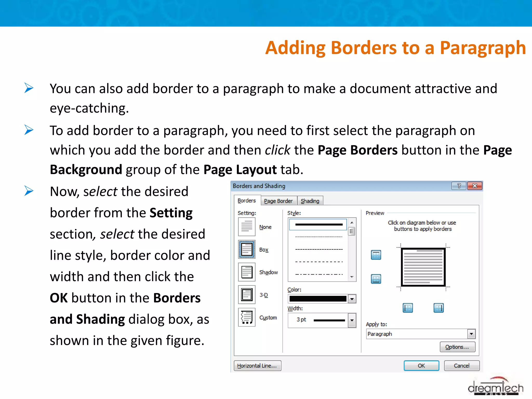Click the Custom setting label
Viewport: 532px width, 399px height.
coord(268,318)
